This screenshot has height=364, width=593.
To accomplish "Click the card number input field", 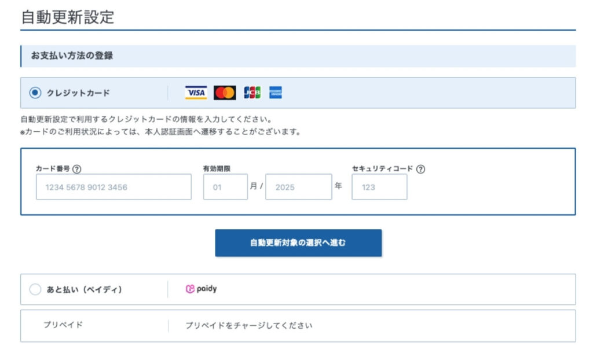I will pos(113,186).
